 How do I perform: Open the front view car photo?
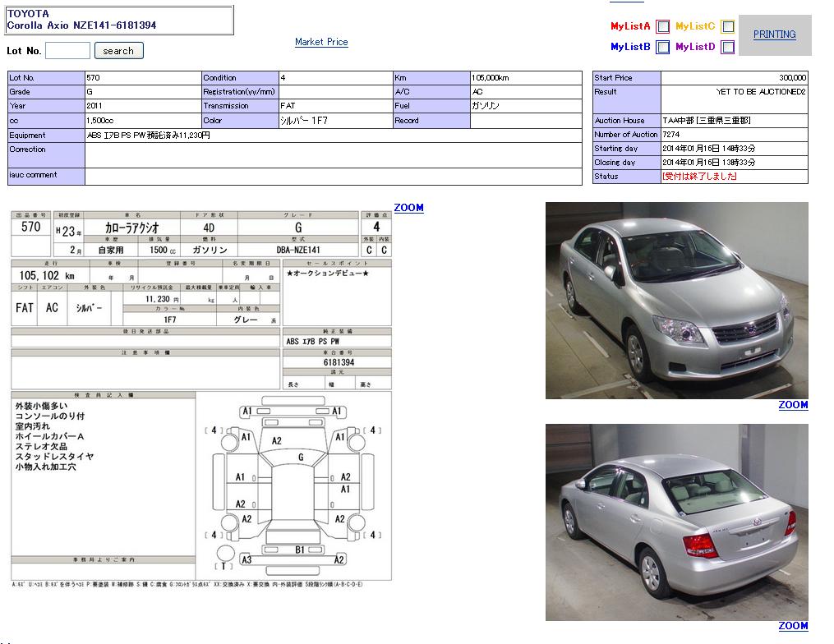[x=676, y=301]
